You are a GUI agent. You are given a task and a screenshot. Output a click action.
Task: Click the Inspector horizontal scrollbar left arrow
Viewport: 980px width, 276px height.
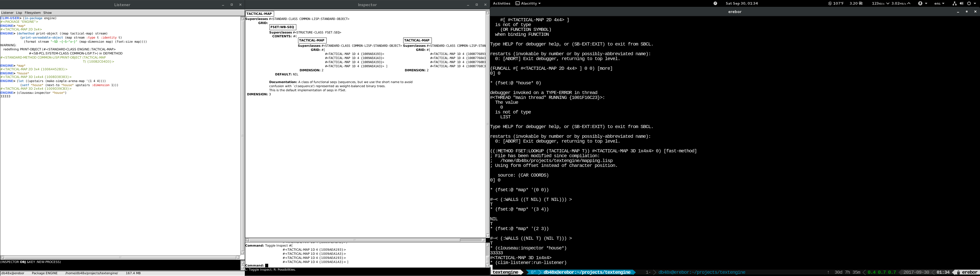point(247,240)
